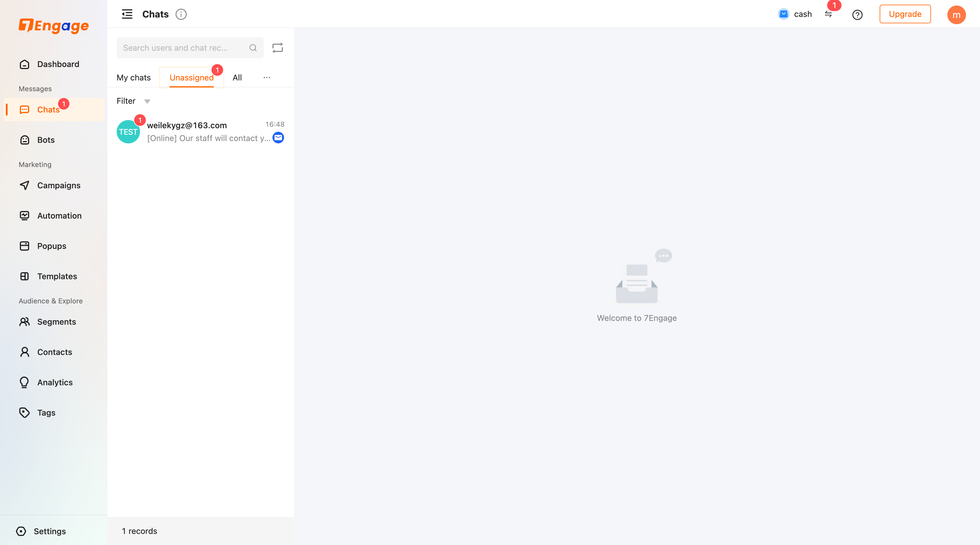Click the Tags label icon

(x=24, y=413)
